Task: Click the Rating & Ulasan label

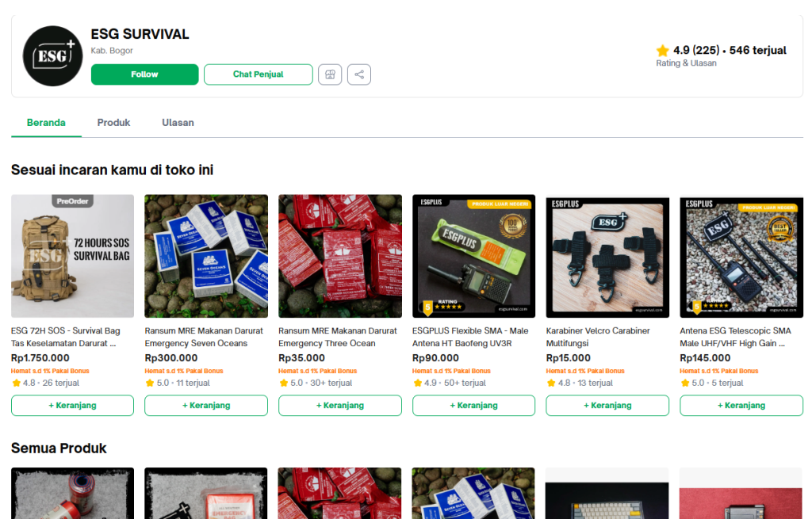Action: click(686, 63)
